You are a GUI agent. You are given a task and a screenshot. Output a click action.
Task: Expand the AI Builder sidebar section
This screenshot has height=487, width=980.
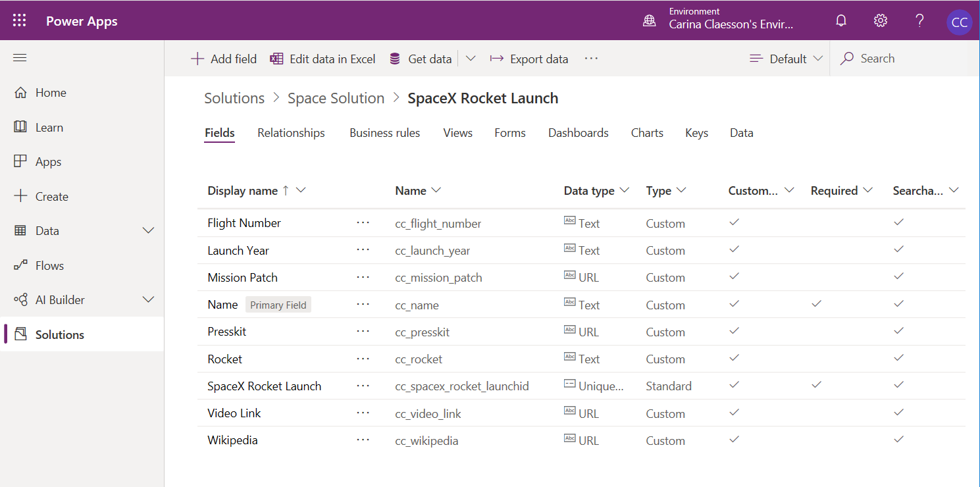click(148, 299)
